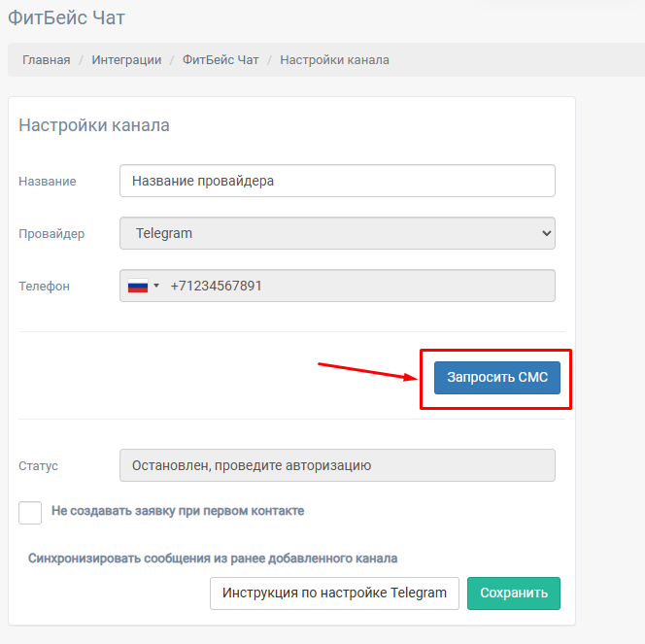Click the Запросить СМС button
This screenshot has width=645, height=644.
point(497,378)
